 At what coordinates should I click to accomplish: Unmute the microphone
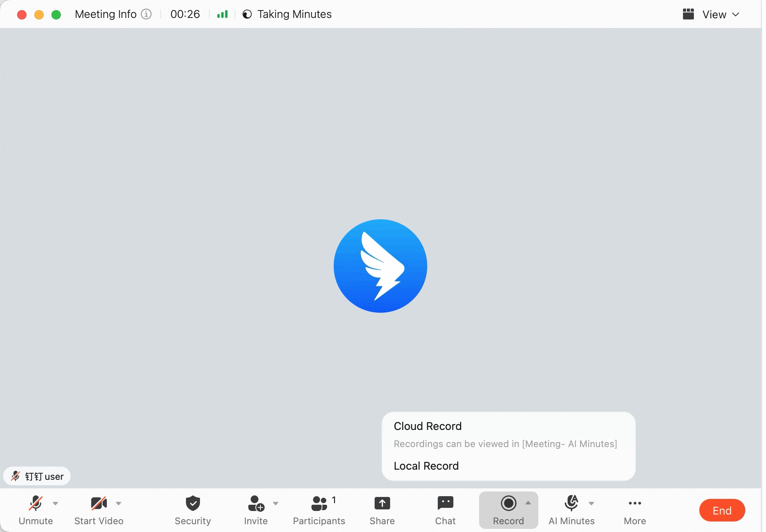[35, 510]
